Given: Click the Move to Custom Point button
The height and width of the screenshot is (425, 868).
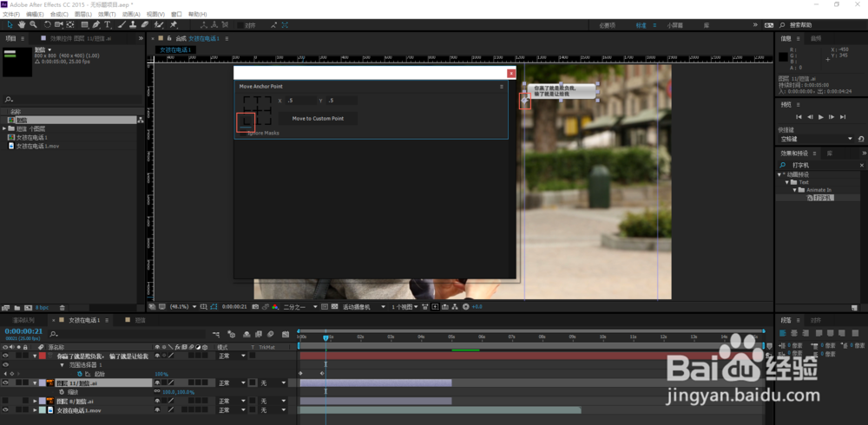Looking at the screenshot, I should click(x=318, y=119).
